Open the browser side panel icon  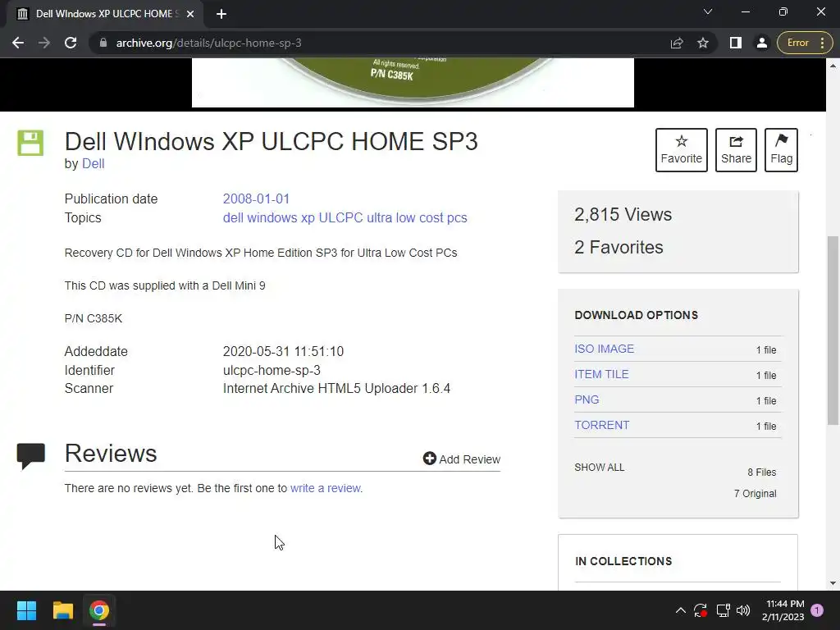(x=736, y=43)
